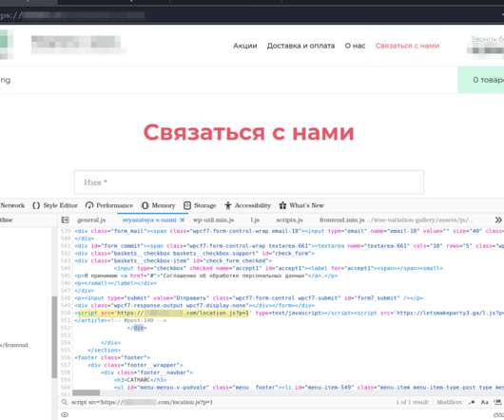Select the wp-util.min.js source tab
The width and height of the screenshot is (504, 420).
pyautogui.click(x=213, y=220)
